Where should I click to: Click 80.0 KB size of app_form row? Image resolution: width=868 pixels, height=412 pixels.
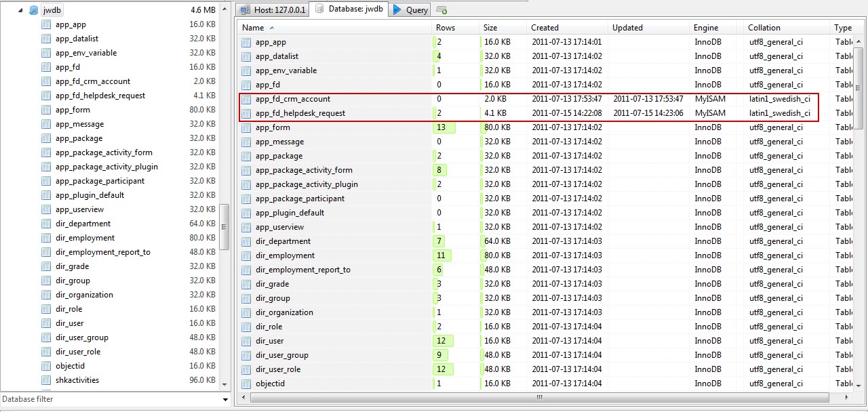(x=497, y=127)
